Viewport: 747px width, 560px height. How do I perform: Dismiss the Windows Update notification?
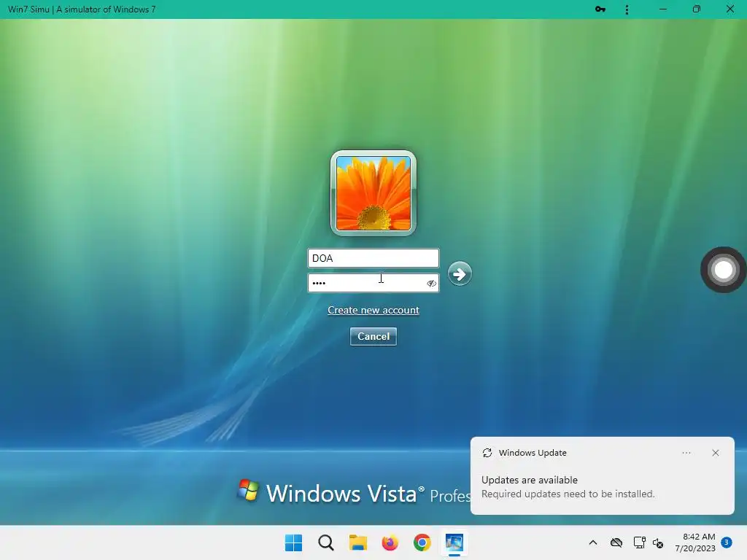[716, 453]
